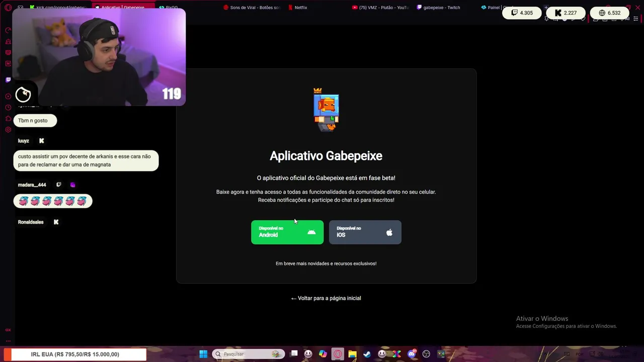Click the madara__444 chat username
This screenshot has height=362, width=644.
tap(32, 185)
